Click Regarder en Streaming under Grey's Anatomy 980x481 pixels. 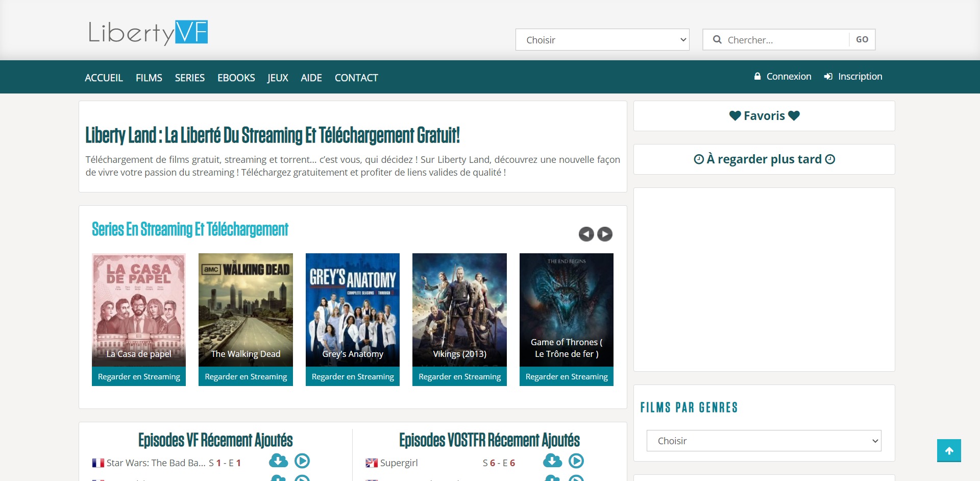(x=353, y=376)
